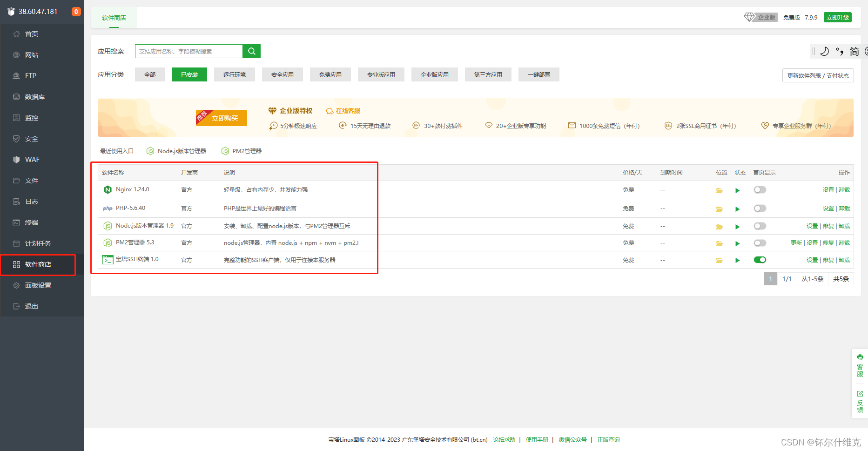Image resolution: width=868 pixels, height=451 pixels.
Task: Disable 首页显示 switch for 宝塔SSH终端
Action: pyautogui.click(x=760, y=260)
